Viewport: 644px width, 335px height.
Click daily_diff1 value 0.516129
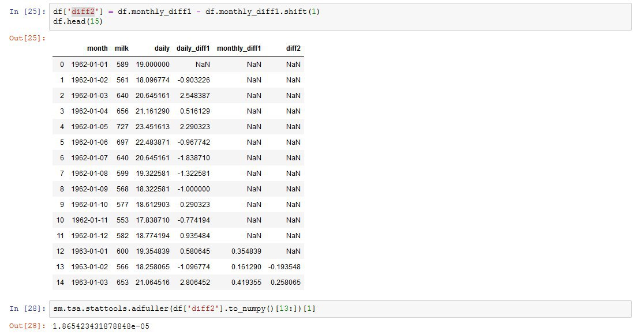[195, 111]
